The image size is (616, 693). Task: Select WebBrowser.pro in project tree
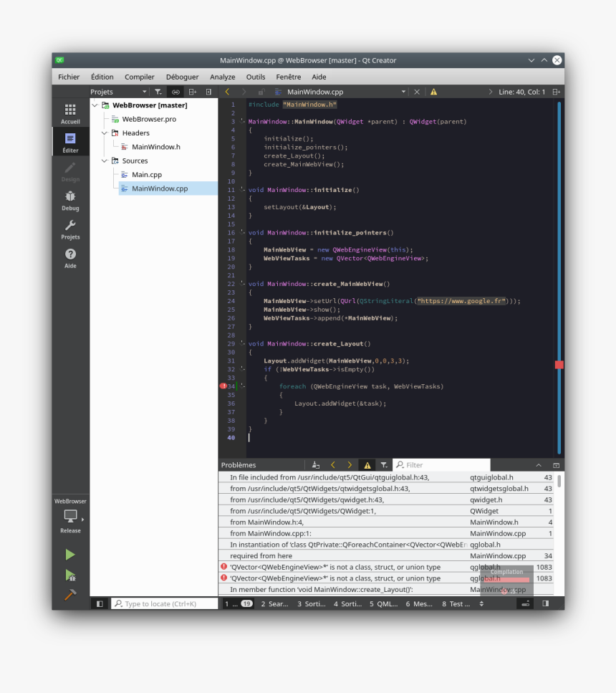click(149, 120)
